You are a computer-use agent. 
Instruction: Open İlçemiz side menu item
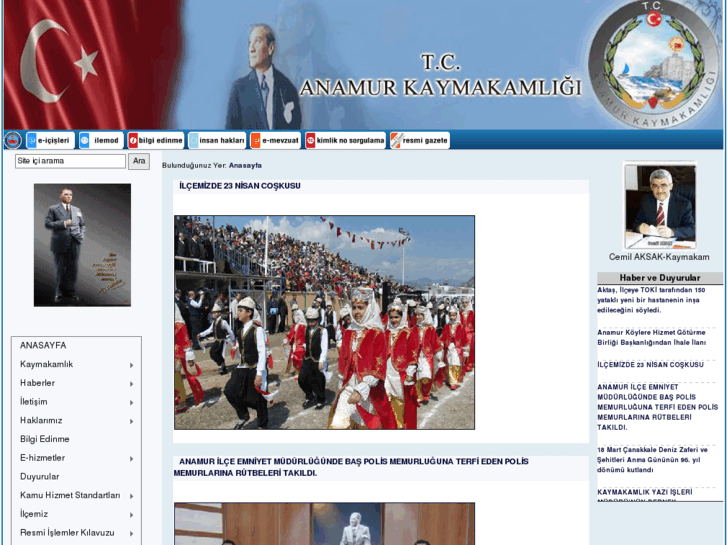click(x=34, y=514)
